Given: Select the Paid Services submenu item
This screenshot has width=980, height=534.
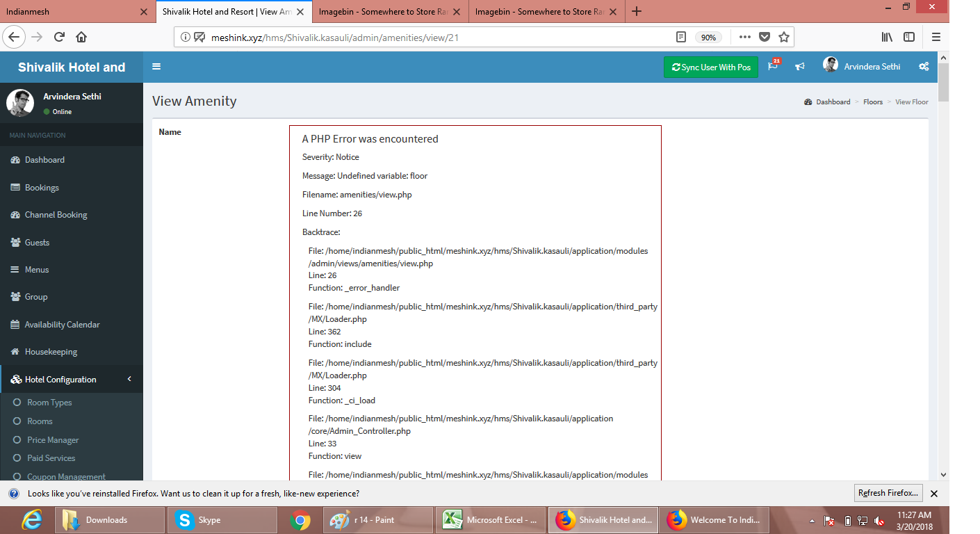Looking at the screenshot, I should click(x=51, y=458).
